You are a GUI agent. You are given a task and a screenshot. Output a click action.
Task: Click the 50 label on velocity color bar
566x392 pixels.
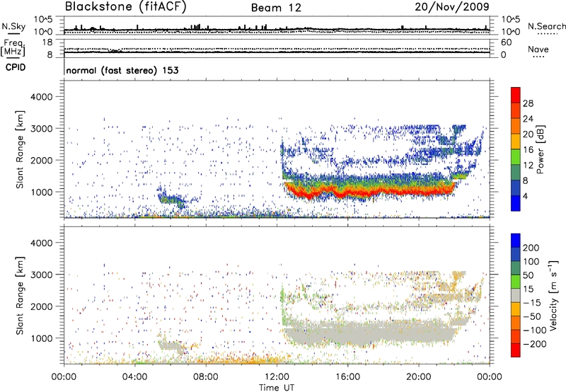528,275
